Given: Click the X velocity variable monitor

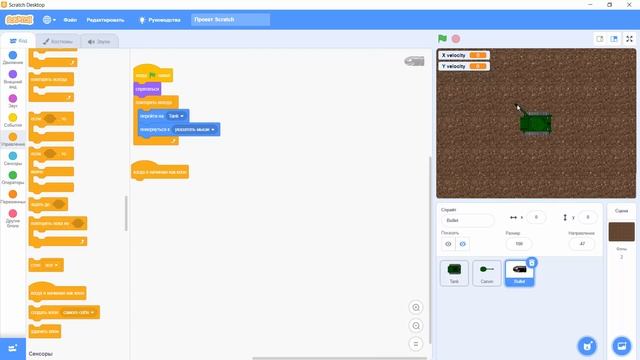Looking at the screenshot, I should pos(464,55).
